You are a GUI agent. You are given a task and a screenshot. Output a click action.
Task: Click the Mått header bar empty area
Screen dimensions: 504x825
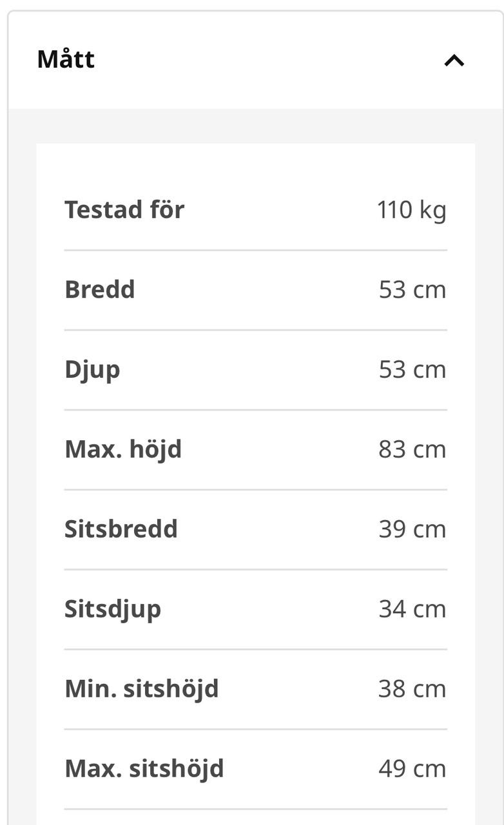coord(258,60)
